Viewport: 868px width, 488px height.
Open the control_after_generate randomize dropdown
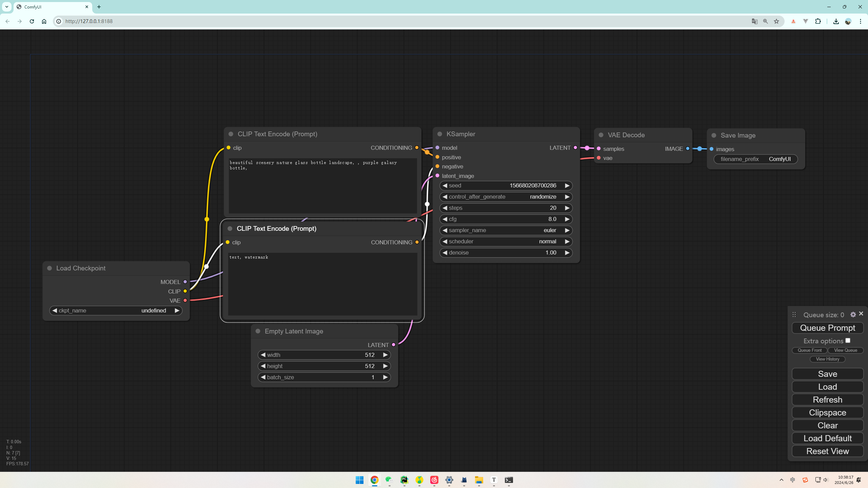(x=506, y=197)
